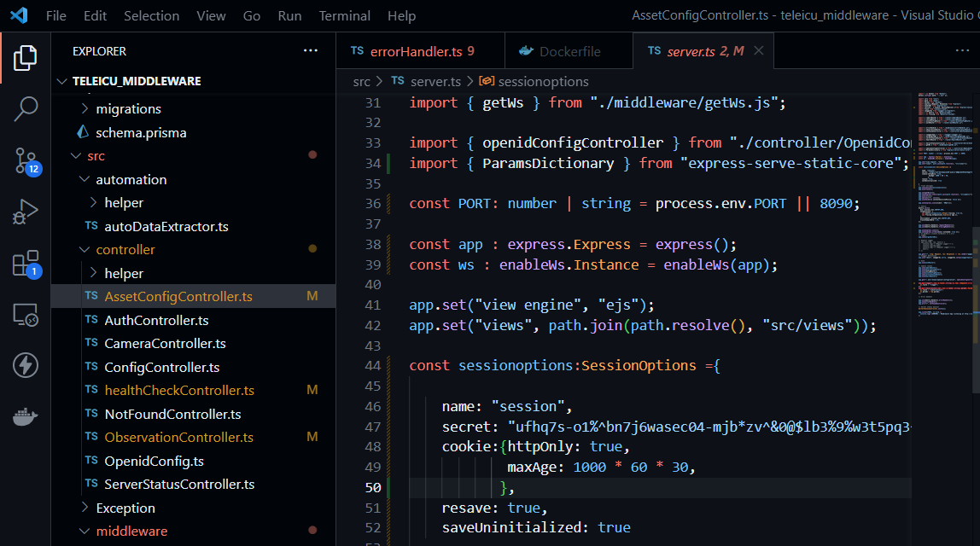Image resolution: width=980 pixels, height=546 pixels.
Task: Open the Docker view icon
Action: click(25, 417)
